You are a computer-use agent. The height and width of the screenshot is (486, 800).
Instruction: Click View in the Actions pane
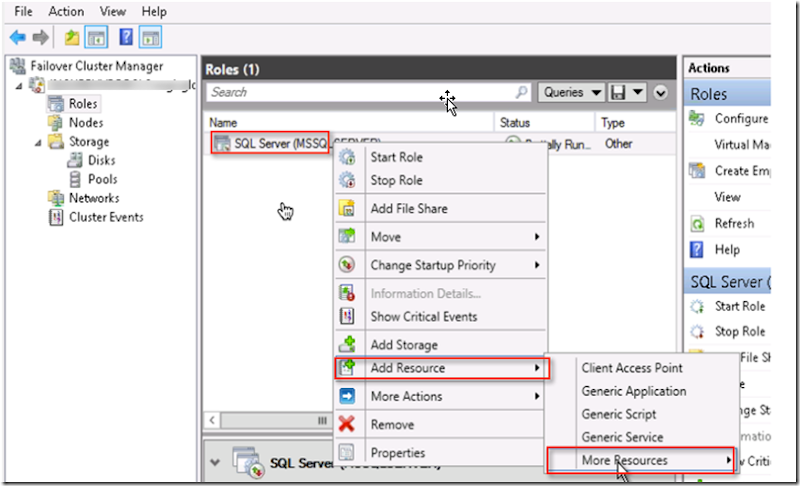click(x=728, y=197)
